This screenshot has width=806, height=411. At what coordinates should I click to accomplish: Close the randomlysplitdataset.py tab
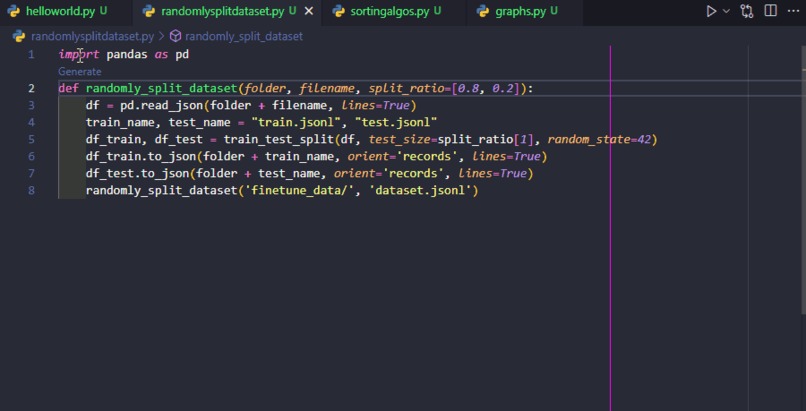pos(309,11)
